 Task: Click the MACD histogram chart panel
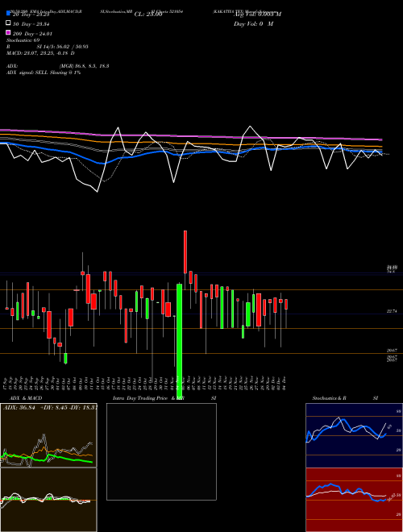(48, 500)
